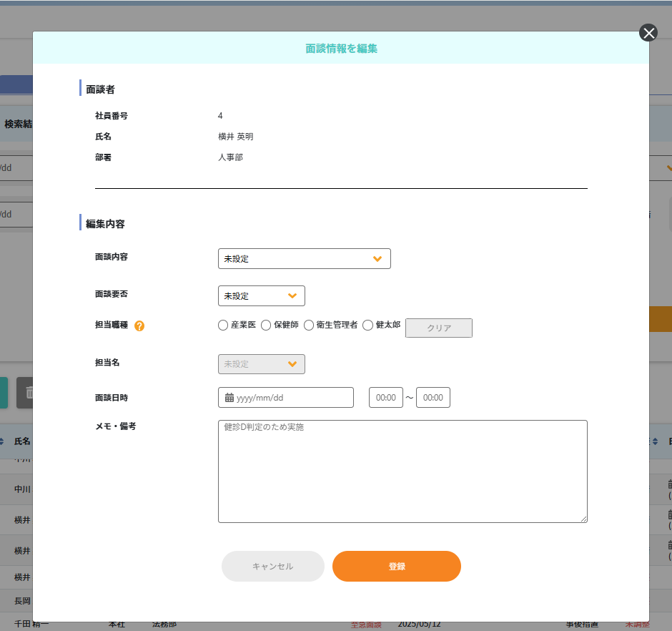The width and height of the screenshot is (672, 631).
Task: Choose 衛生管理者 as the staff type
Action: tap(309, 326)
